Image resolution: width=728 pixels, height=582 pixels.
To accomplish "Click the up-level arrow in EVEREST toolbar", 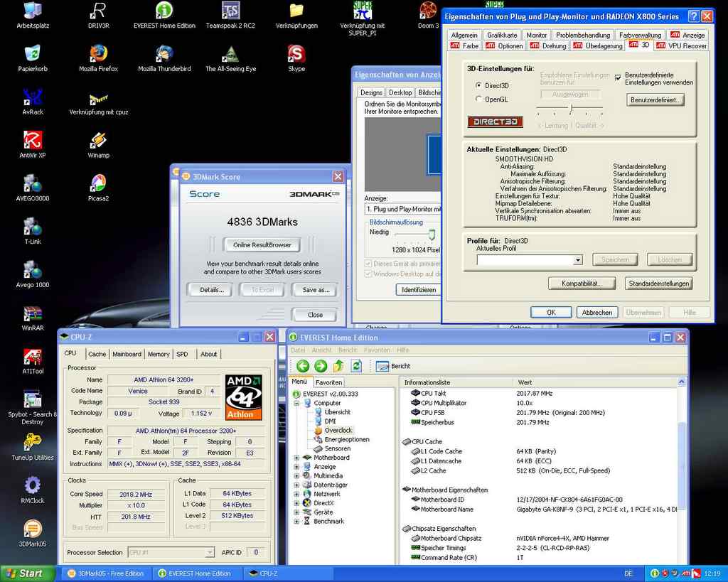I will [338, 366].
